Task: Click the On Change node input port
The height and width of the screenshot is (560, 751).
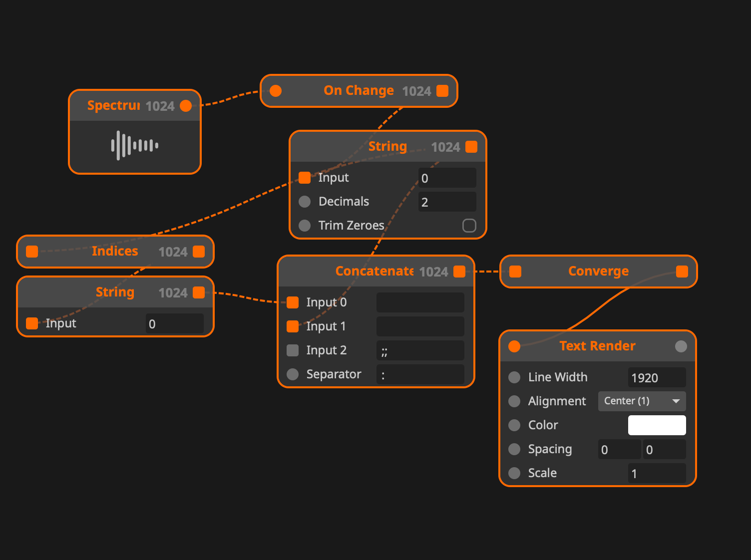Action: (x=276, y=91)
